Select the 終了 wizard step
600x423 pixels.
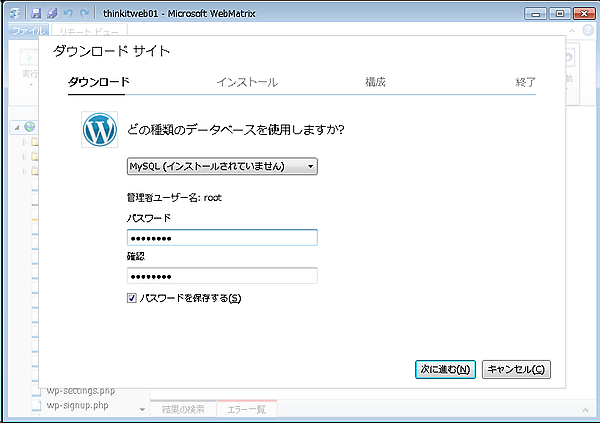click(525, 82)
